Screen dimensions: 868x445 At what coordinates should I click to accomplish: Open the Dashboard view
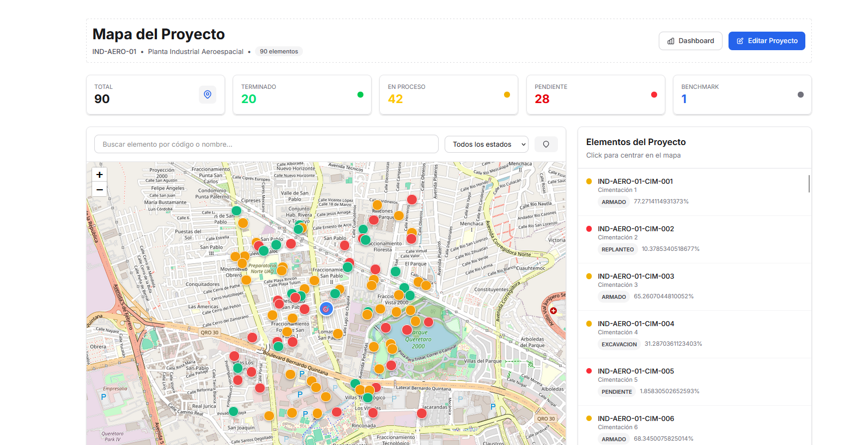pyautogui.click(x=690, y=41)
